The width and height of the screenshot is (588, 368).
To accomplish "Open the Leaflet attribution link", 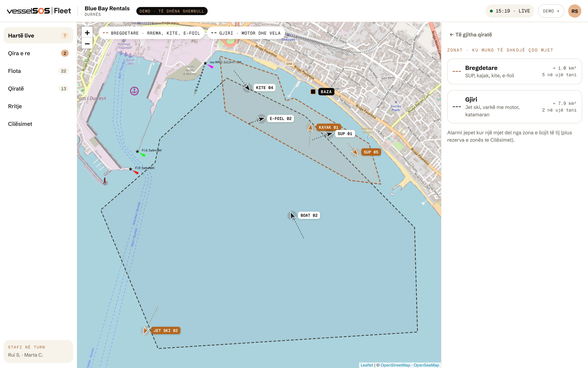I will click(367, 365).
